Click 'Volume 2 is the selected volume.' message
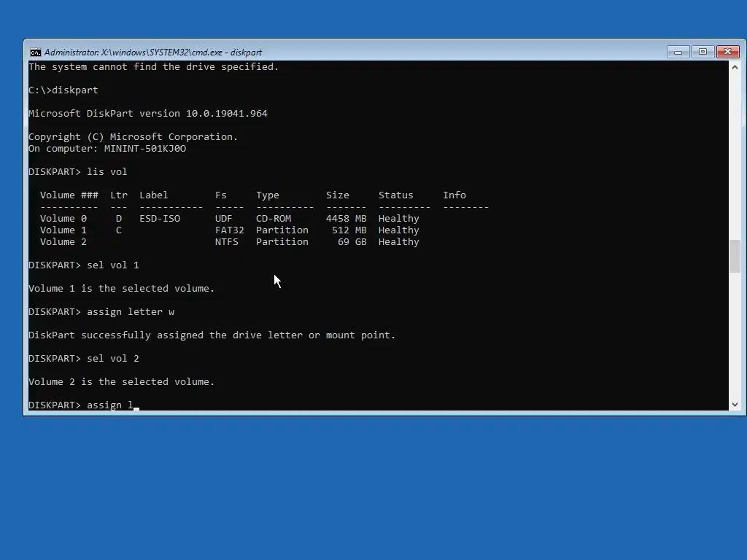 click(x=122, y=382)
